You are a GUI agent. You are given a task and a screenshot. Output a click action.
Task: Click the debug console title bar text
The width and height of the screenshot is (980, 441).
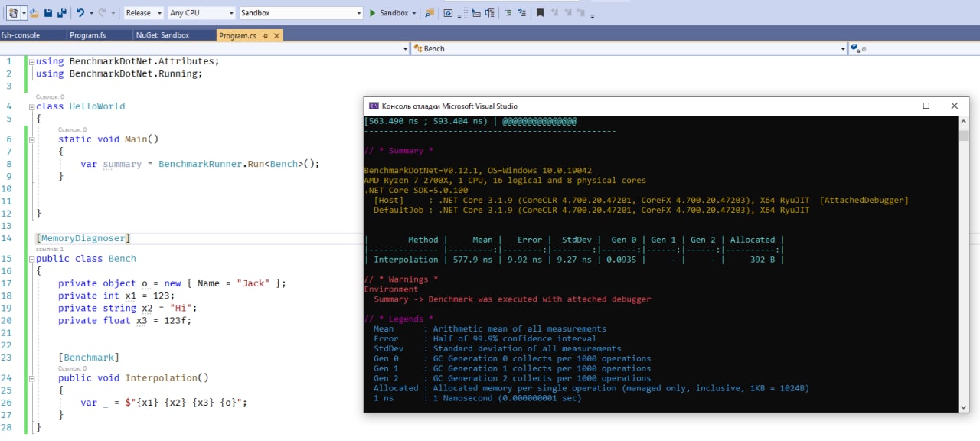[449, 106]
